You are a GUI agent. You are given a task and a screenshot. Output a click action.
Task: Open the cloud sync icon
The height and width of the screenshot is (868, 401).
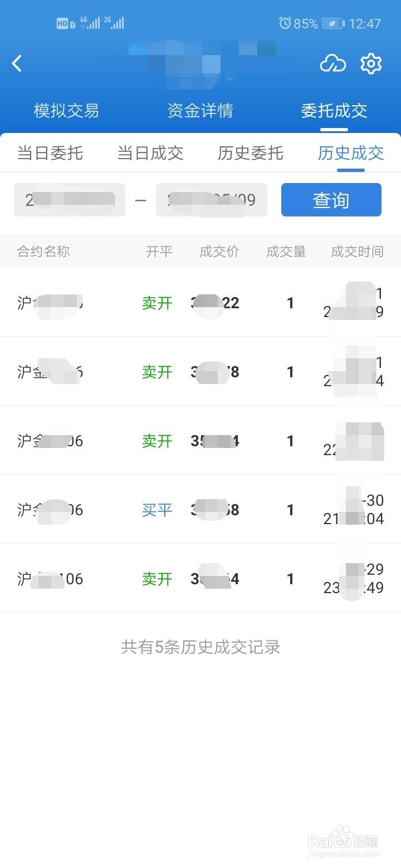click(x=332, y=64)
